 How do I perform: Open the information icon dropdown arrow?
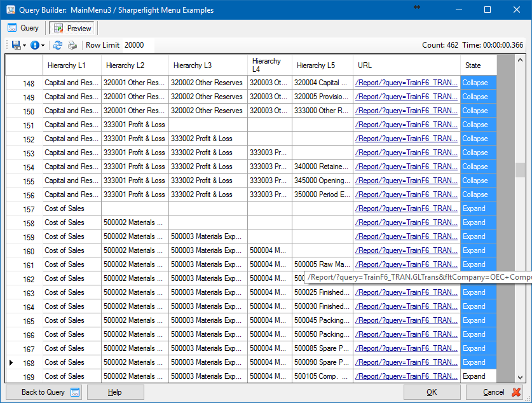tap(43, 46)
